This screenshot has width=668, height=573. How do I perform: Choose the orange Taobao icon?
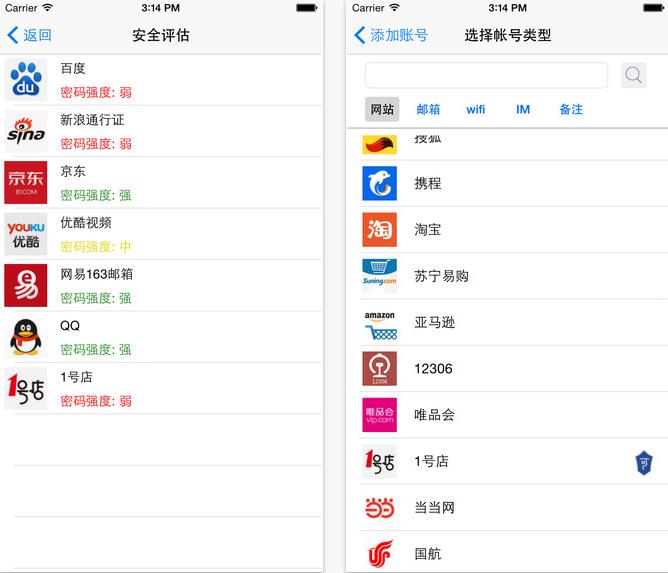pos(379,230)
